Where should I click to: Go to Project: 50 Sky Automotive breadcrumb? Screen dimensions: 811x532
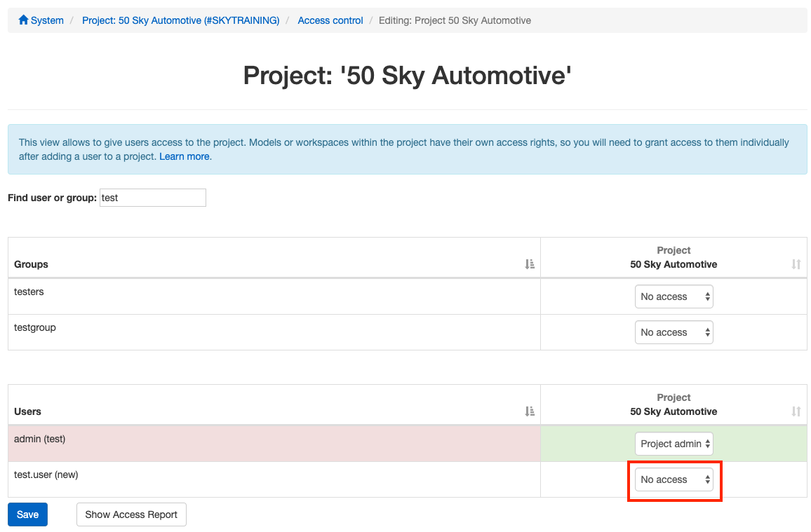click(x=180, y=20)
